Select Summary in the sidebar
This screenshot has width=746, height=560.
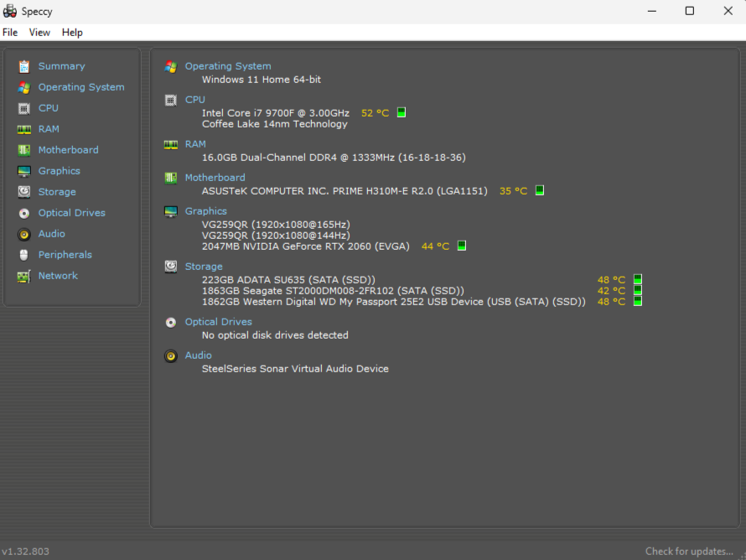click(x=62, y=66)
